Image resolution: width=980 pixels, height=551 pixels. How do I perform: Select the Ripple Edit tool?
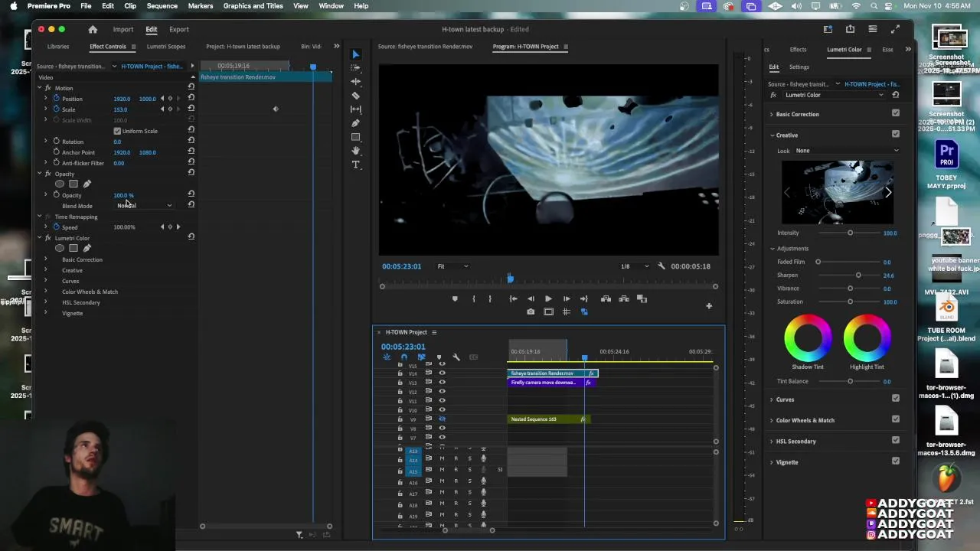point(355,82)
